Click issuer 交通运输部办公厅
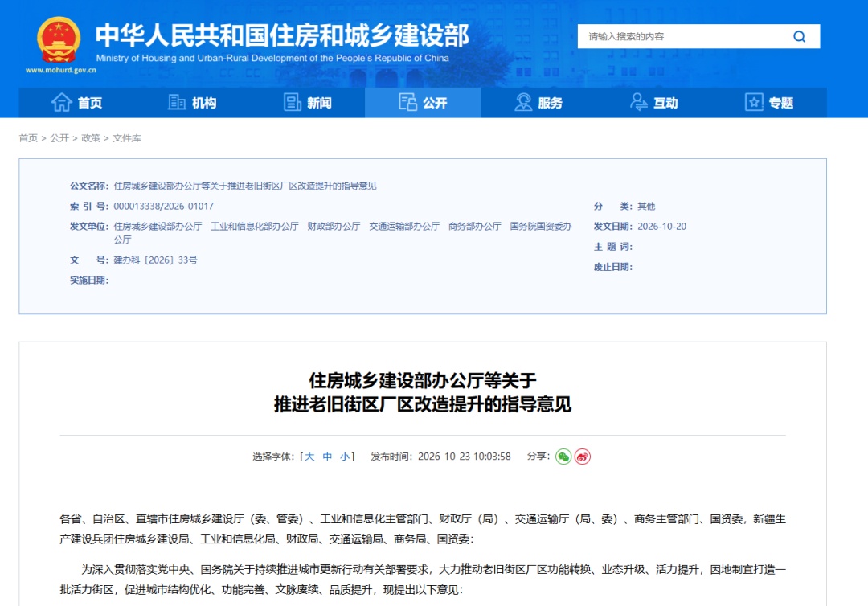This screenshot has width=868, height=606. click(404, 227)
